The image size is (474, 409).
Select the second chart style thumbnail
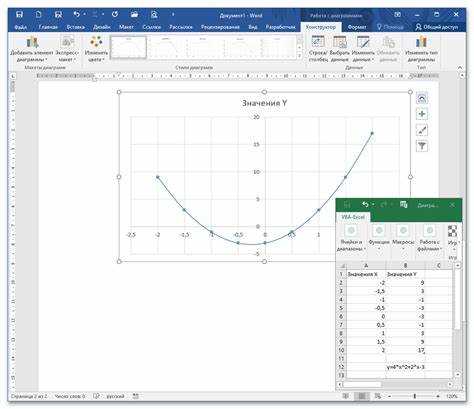coord(166,48)
